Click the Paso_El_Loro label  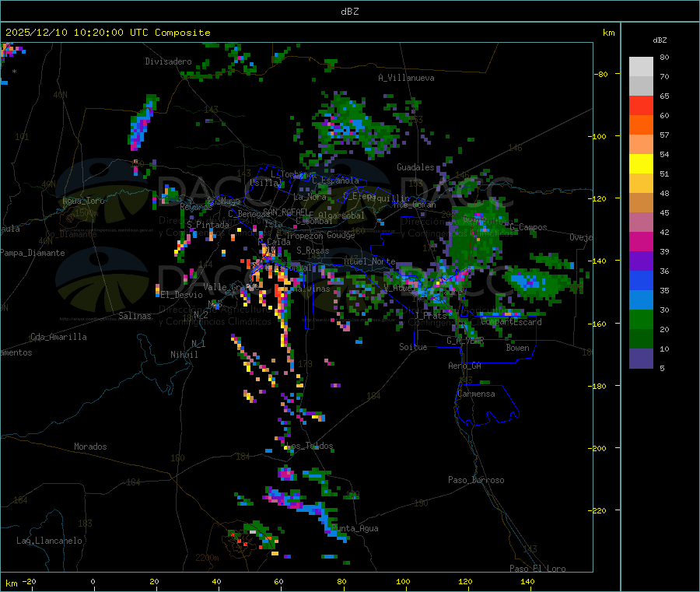click(x=537, y=569)
